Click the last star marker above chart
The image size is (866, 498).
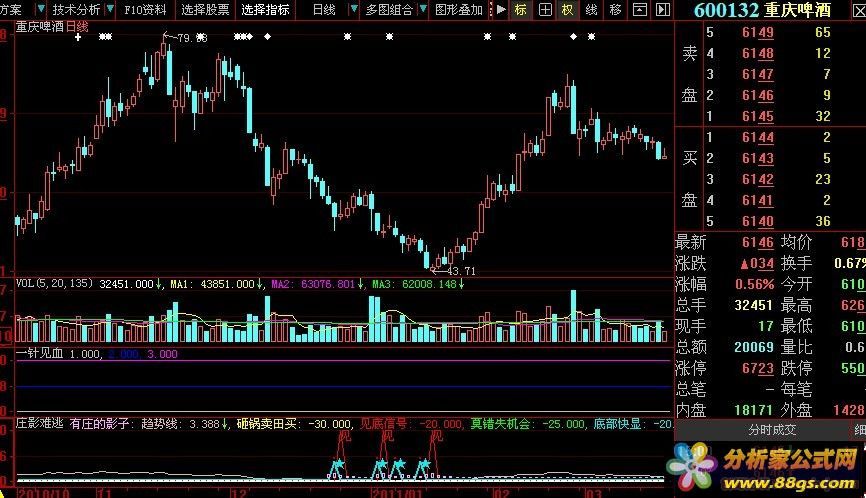tap(592, 36)
